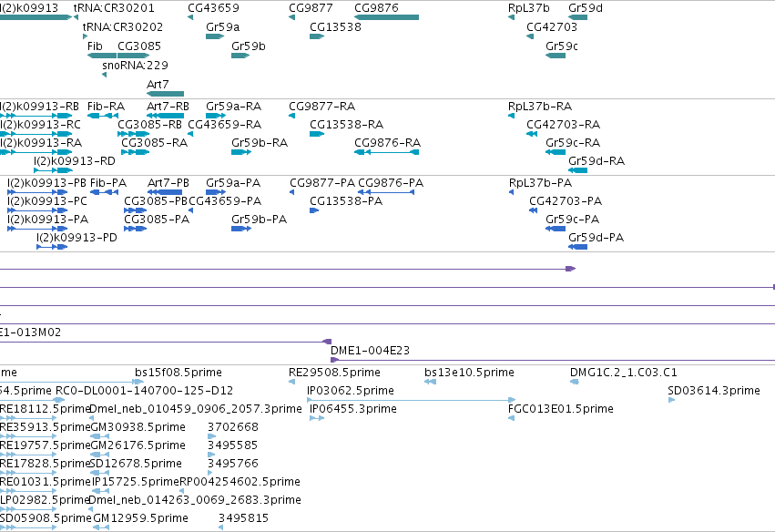Screen dimensions: 775x532
Task: Click the CG9877 gene label
Action: (311, 8)
